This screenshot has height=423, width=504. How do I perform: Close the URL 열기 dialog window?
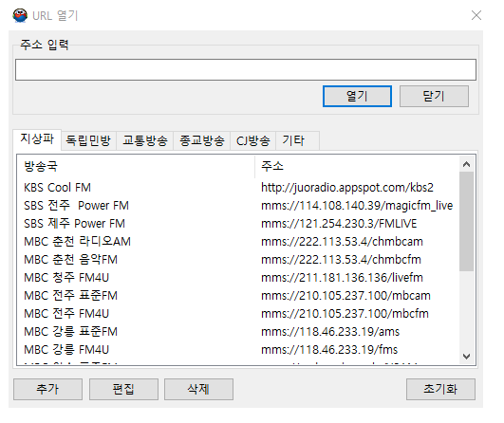point(476,15)
